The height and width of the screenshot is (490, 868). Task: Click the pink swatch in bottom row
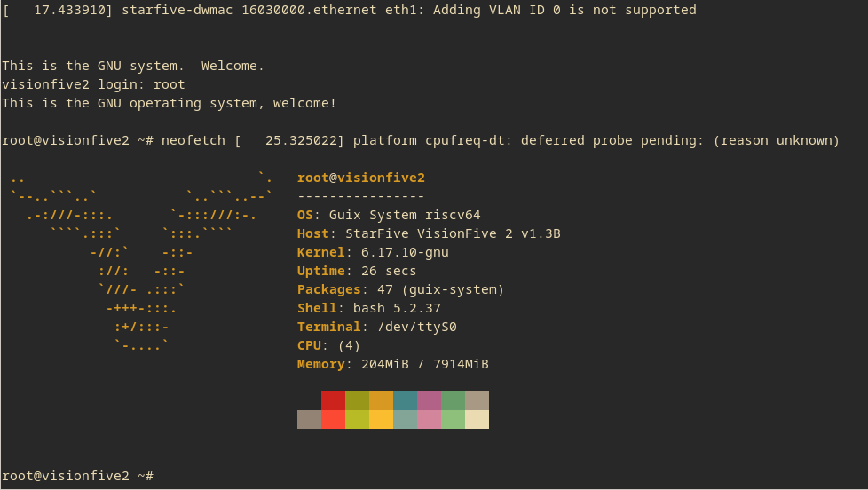coord(429,419)
